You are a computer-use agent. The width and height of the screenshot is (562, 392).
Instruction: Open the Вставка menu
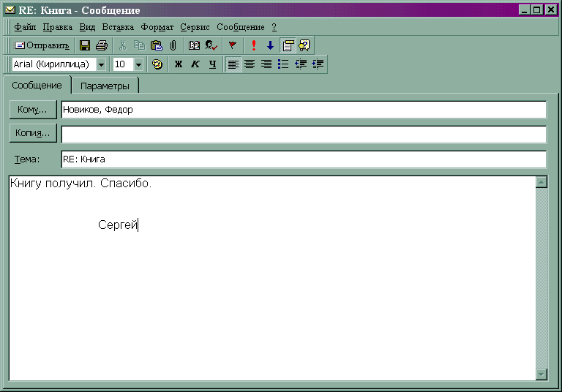pyautogui.click(x=118, y=27)
